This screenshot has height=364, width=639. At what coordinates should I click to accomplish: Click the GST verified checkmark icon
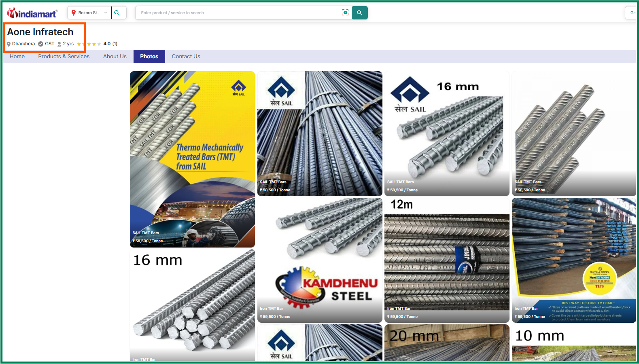click(41, 44)
